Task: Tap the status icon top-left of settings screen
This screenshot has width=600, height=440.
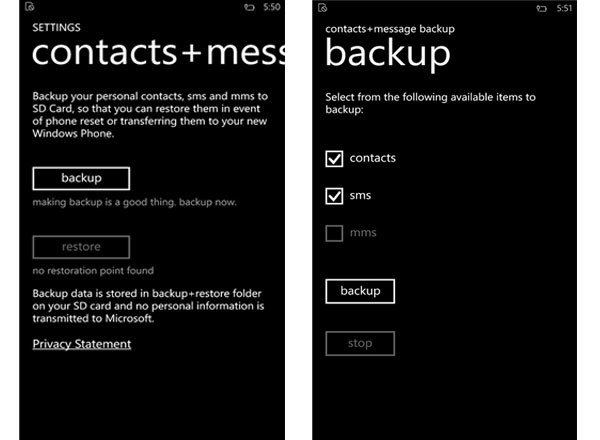Action: tap(30, 7)
